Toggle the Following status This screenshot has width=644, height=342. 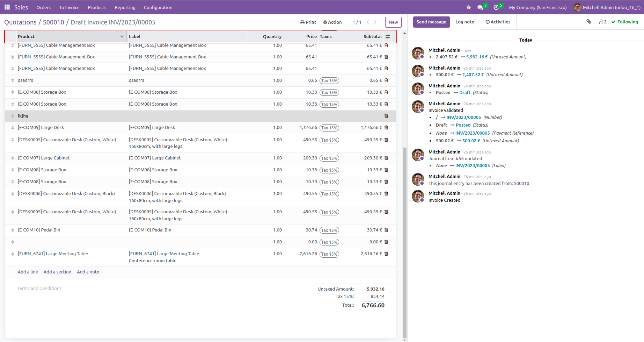pos(625,22)
